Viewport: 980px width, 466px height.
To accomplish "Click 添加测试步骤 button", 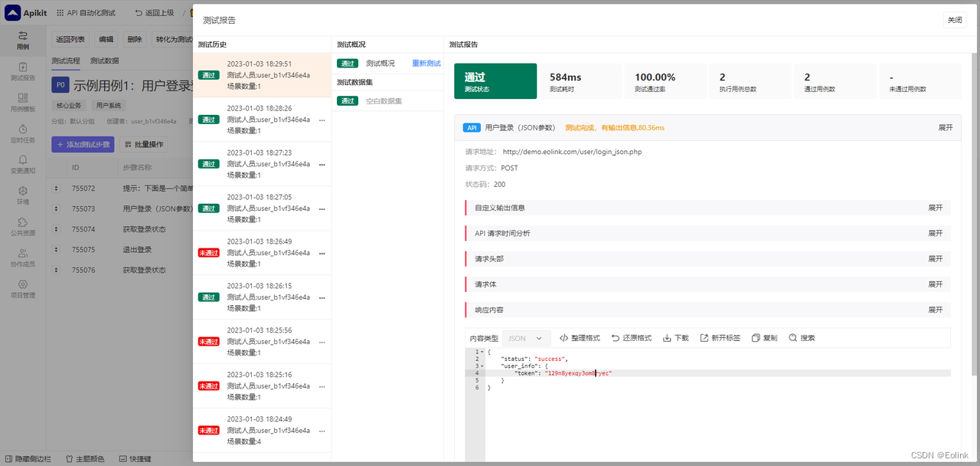I will [83, 144].
